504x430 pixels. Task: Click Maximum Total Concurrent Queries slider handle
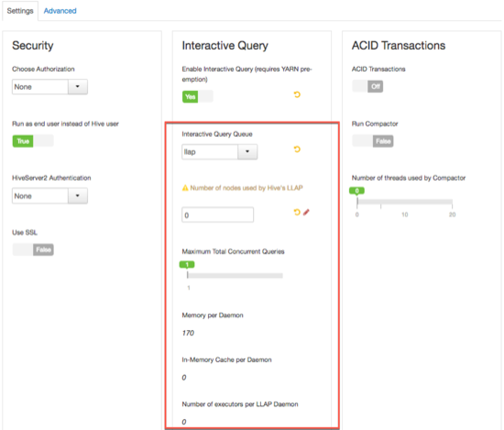187,264
